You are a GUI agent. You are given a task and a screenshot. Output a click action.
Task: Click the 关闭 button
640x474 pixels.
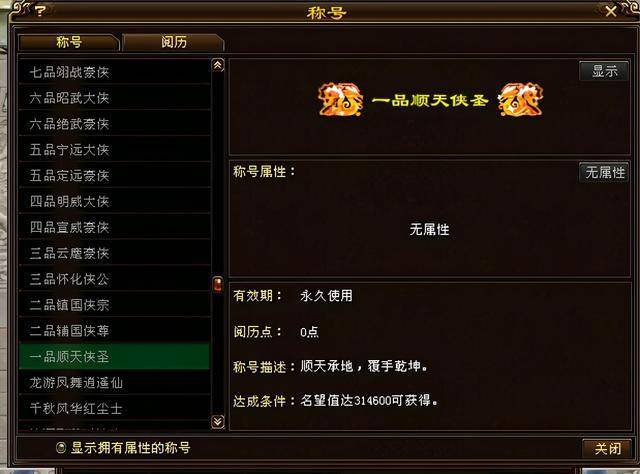tap(607, 449)
